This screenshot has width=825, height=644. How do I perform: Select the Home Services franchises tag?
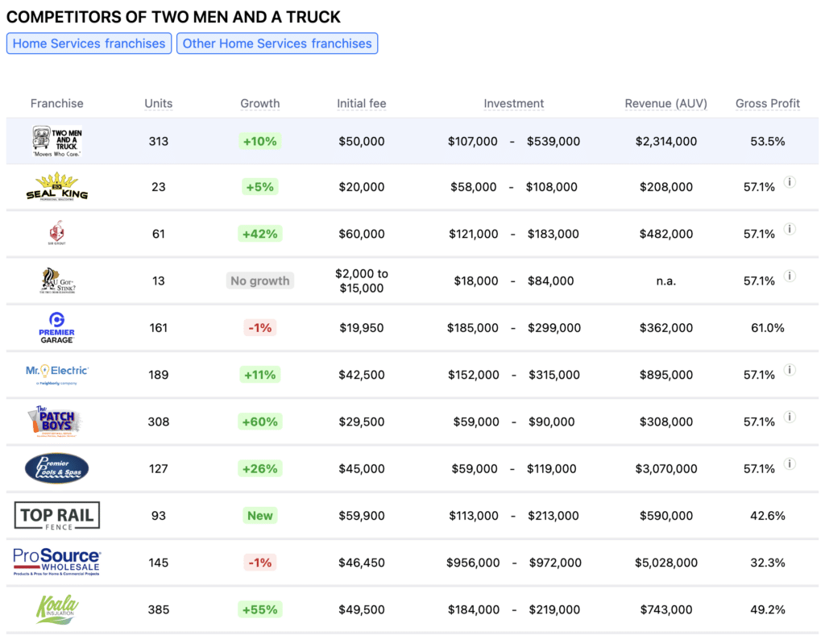89,44
